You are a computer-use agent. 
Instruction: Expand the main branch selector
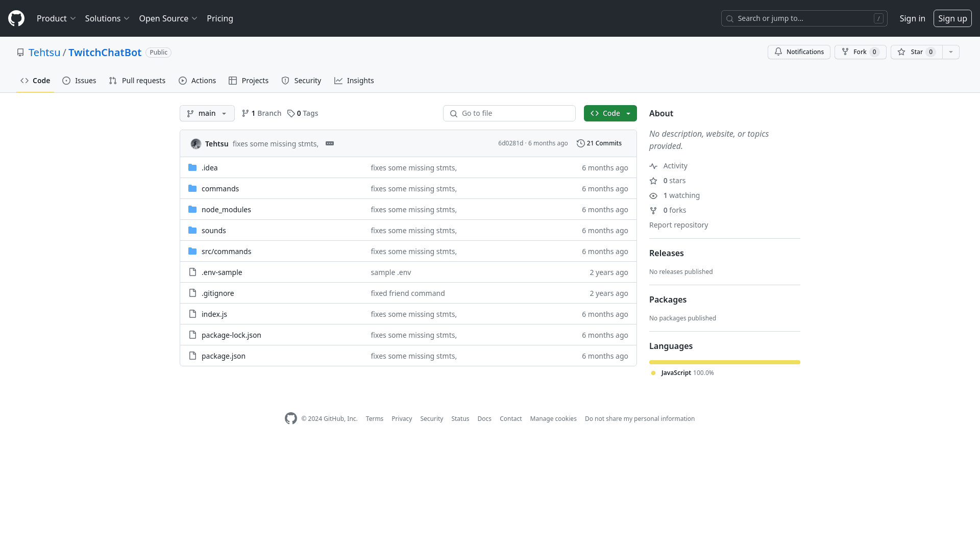coord(207,113)
